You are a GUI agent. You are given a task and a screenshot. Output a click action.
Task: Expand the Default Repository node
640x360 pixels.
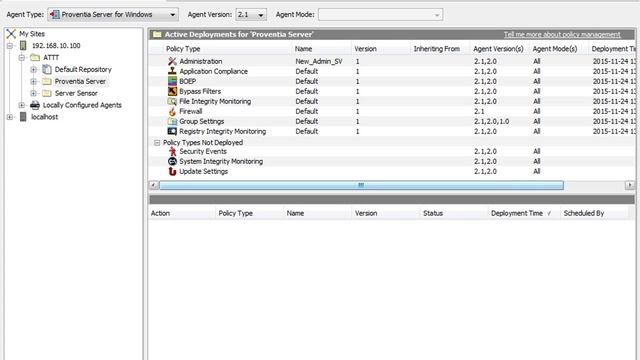pos(33,69)
